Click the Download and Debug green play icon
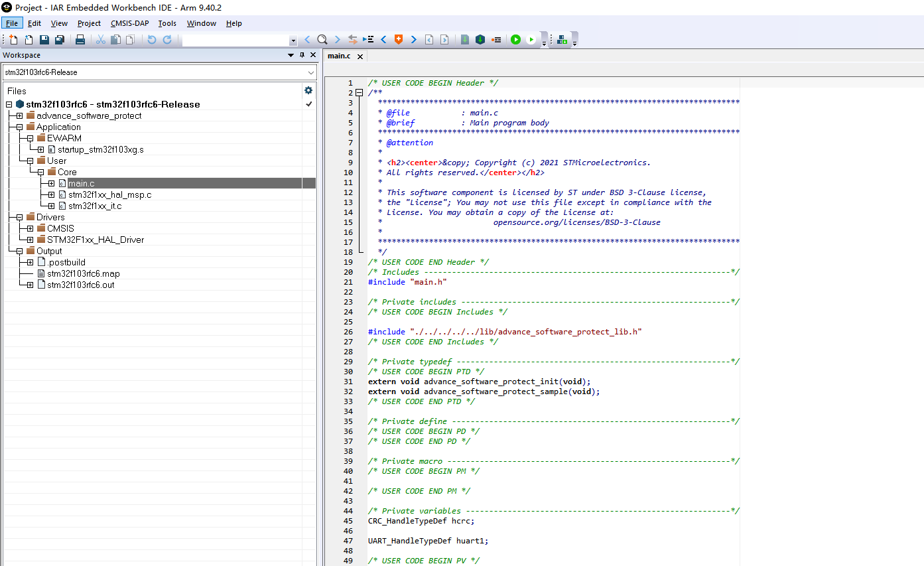 tap(515, 40)
